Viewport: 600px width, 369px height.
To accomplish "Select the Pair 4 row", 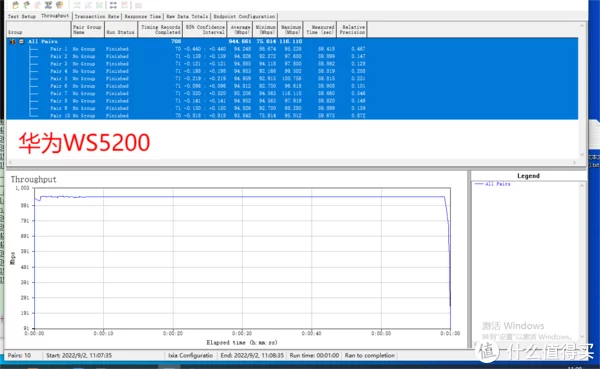I will (292, 71).
